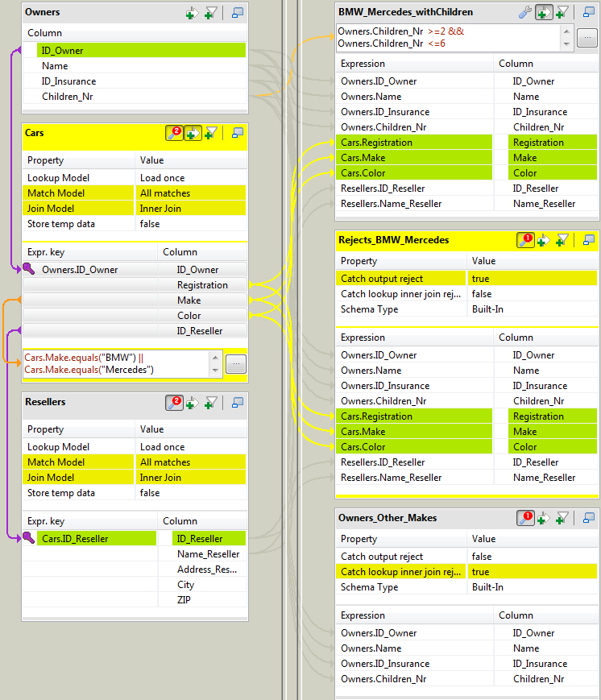Click Owners.Name expression in Rejects_BMW_Mercedes

414,371
